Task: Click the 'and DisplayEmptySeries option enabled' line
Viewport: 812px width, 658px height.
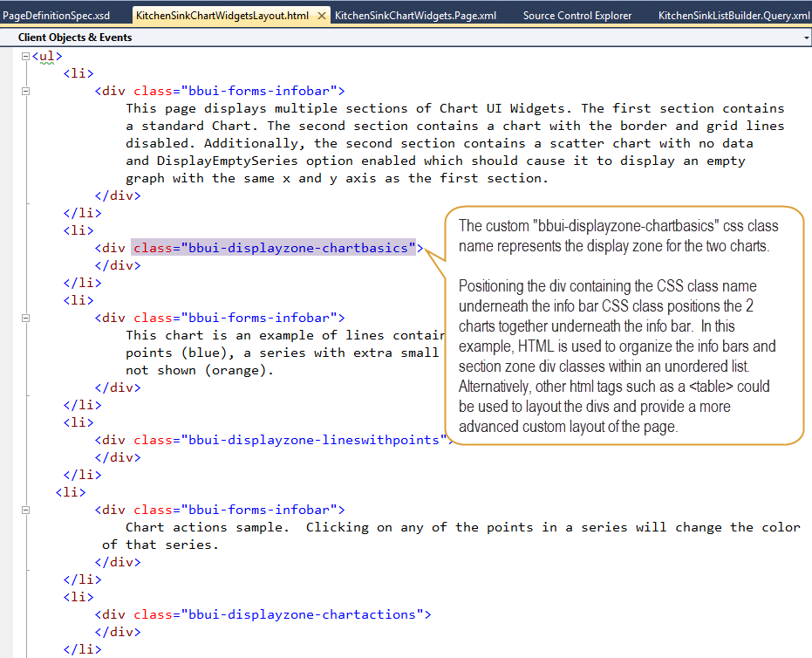Action: point(435,161)
